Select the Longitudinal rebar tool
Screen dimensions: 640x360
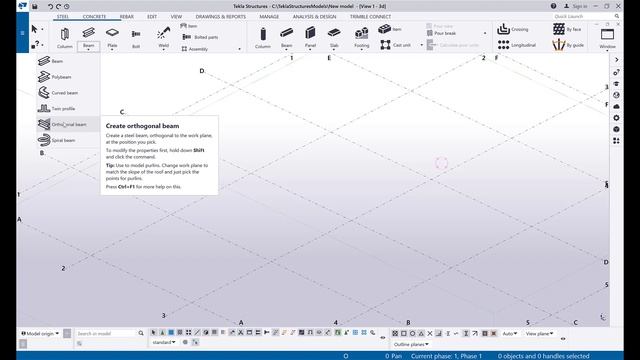[x=517, y=45]
